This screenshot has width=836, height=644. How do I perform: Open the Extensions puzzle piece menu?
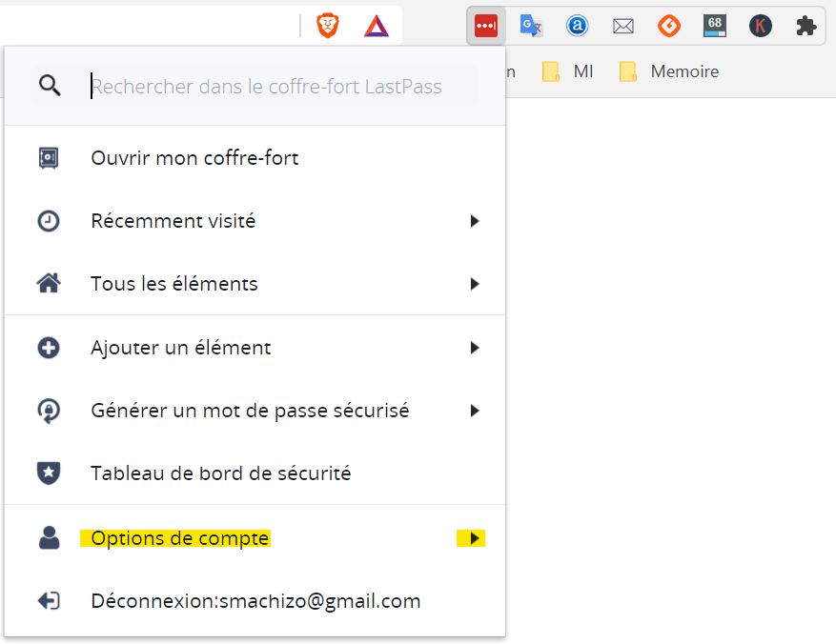pyautogui.click(x=806, y=26)
